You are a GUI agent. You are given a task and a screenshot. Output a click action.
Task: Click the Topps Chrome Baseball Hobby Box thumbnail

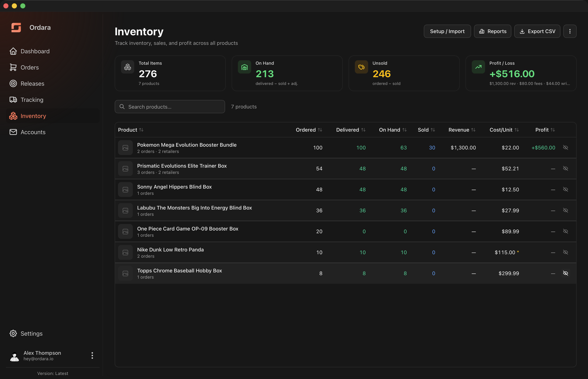pyautogui.click(x=125, y=273)
